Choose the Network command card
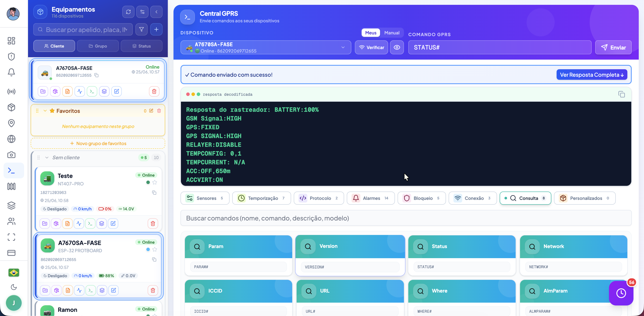 click(x=573, y=255)
